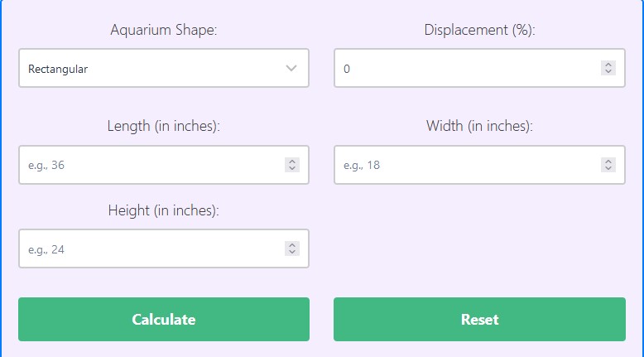Decrease Displacement using the down spinner arrow

pos(608,73)
